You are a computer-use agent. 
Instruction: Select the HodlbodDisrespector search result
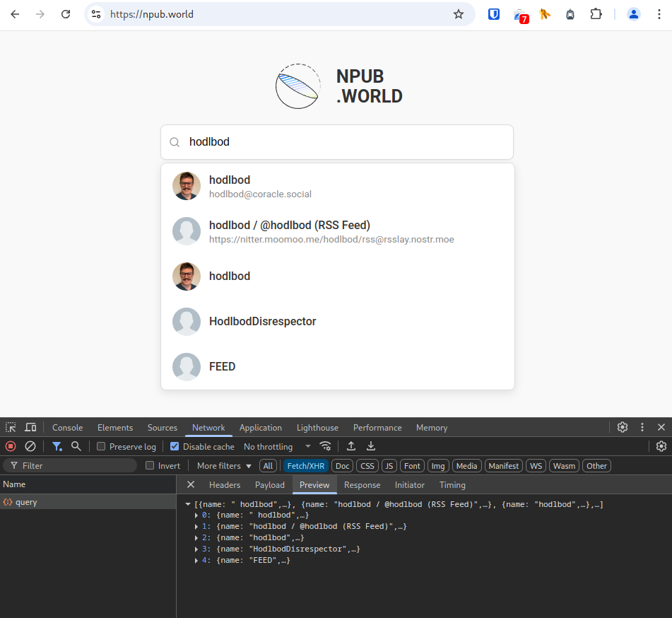pos(338,321)
